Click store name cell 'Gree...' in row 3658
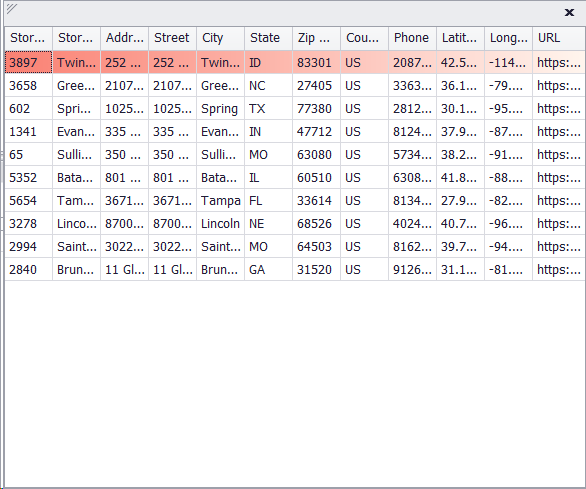 pyautogui.click(x=77, y=86)
